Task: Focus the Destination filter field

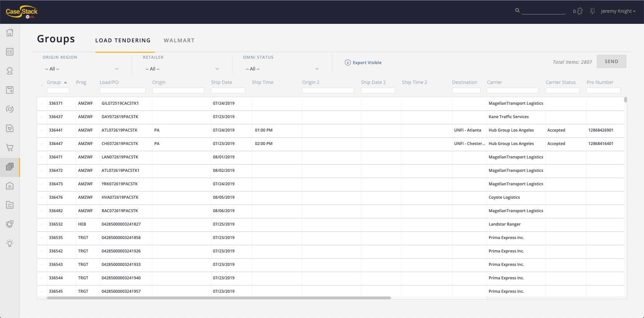Action: pyautogui.click(x=466, y=91)
